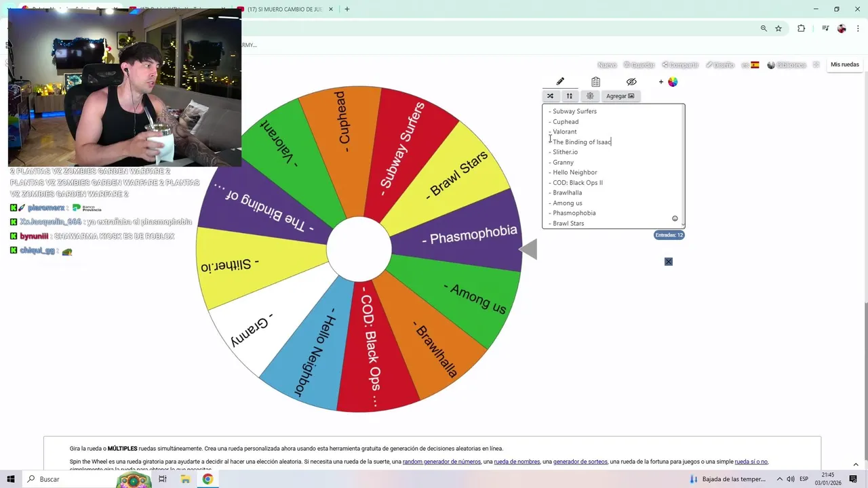Open Task View in the taskbar
Viewport: 868px width, 488px height.
[163, 479]
